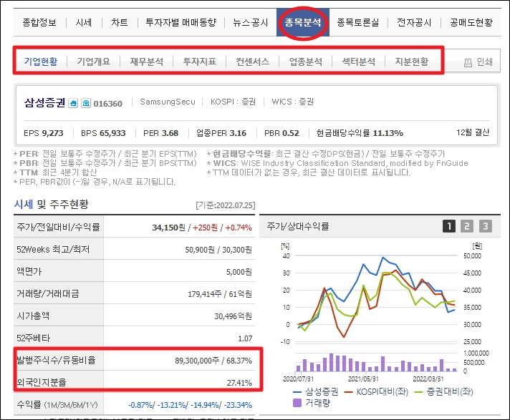The height and width of the screenshot is (420, 510).
Task: Open the 전자공시 tab
Action: coord(414,22)
